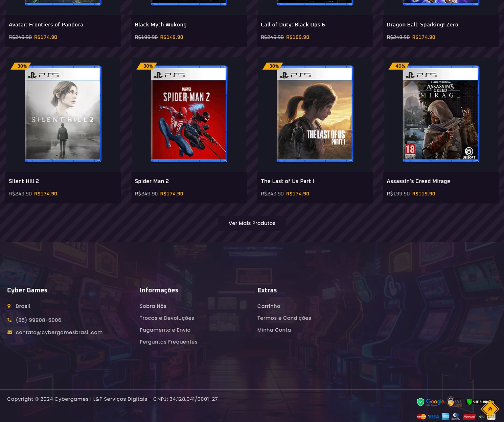Click the envelope icon beside the email
Image resolution: width=504 pixels, height=422 pixels.
pyautogui.click(x=10, y=332)
